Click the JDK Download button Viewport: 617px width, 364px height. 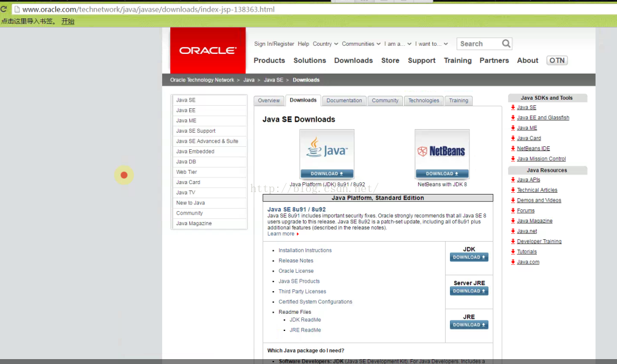[469, 257]
